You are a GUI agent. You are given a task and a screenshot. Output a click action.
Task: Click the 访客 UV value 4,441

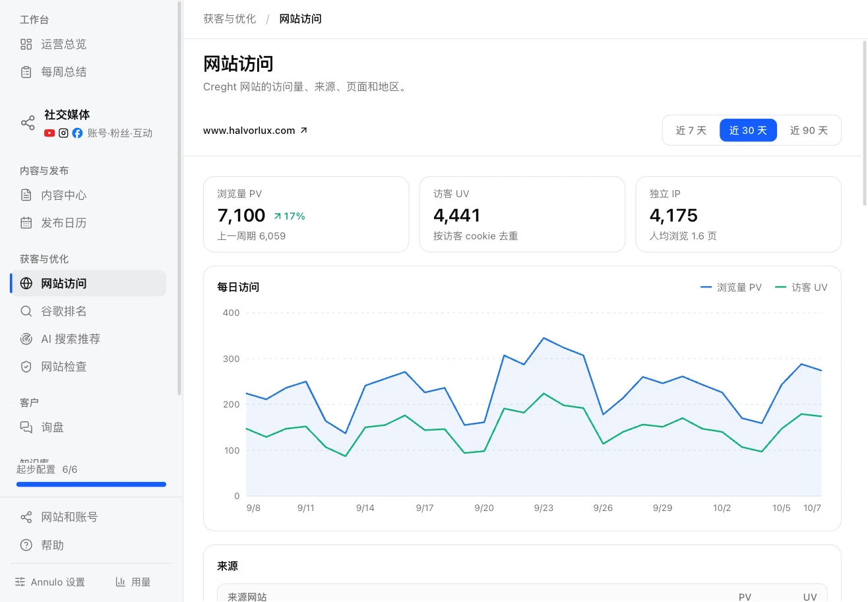tap(457, 216)
